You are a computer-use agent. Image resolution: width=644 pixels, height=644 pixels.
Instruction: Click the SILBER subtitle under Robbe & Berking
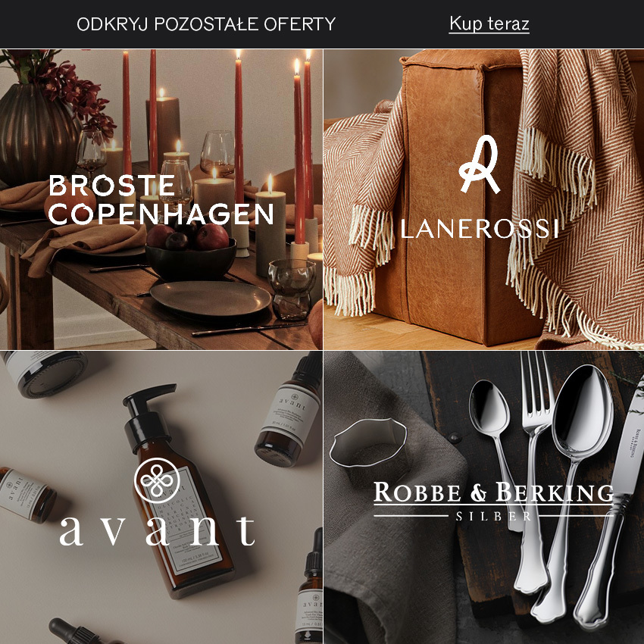494,516
